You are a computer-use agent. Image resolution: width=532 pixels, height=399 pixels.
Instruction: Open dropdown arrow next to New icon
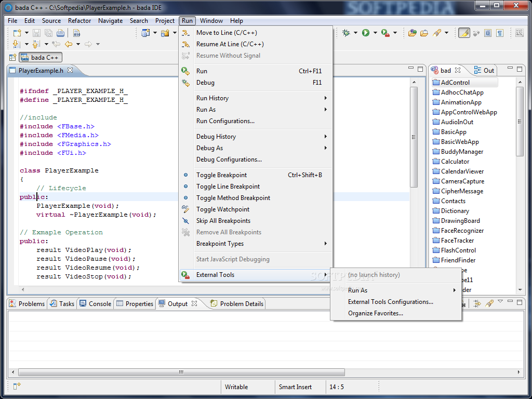[x=26, y=33]
